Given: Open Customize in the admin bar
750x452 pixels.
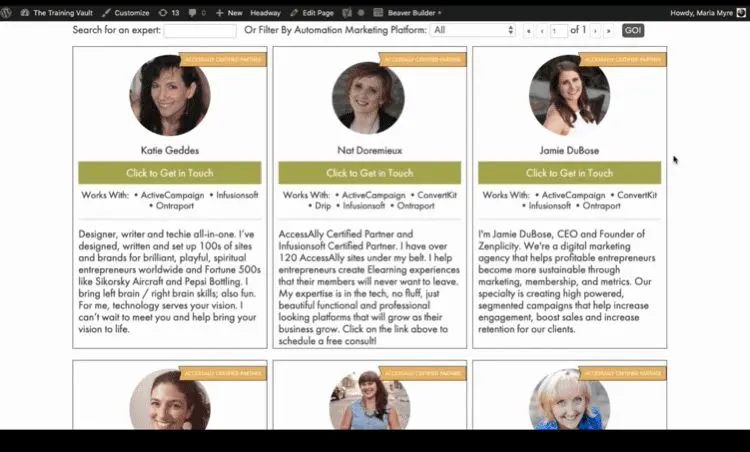Looking at the screenshot, I should tap(126, 13).
